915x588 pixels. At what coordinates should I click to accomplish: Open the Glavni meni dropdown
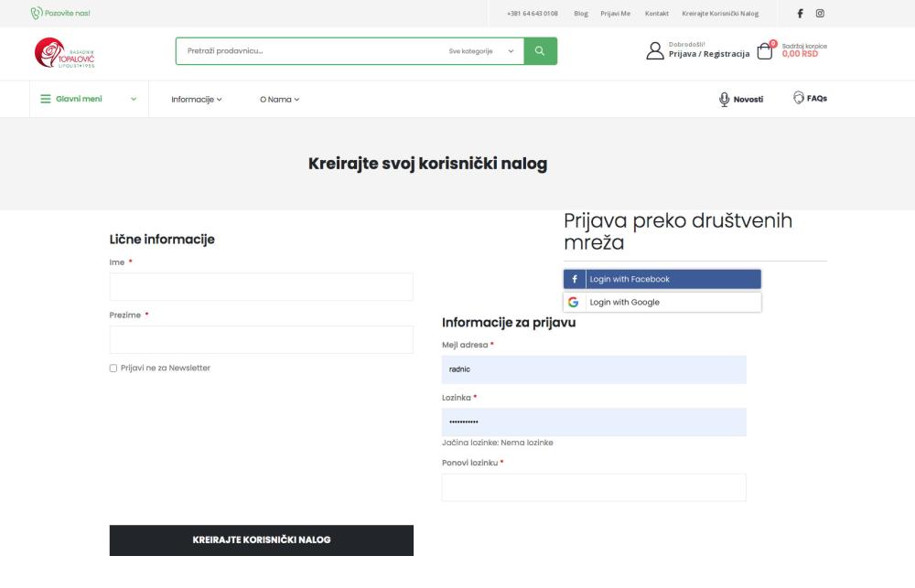[81, 97]
